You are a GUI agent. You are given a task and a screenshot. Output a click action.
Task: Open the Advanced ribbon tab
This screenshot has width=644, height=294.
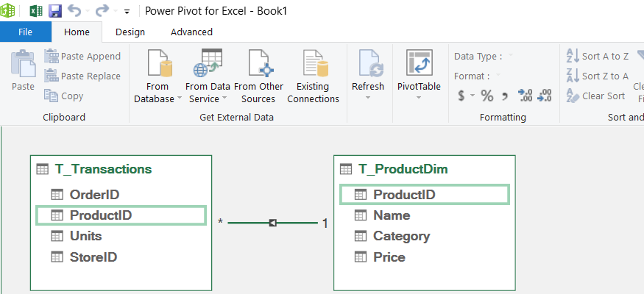[x=192, y=32]
